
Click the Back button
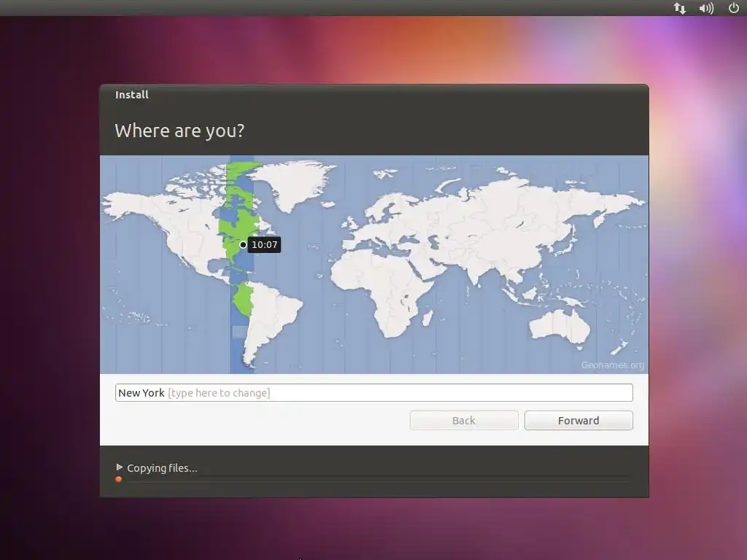point(463,421)
